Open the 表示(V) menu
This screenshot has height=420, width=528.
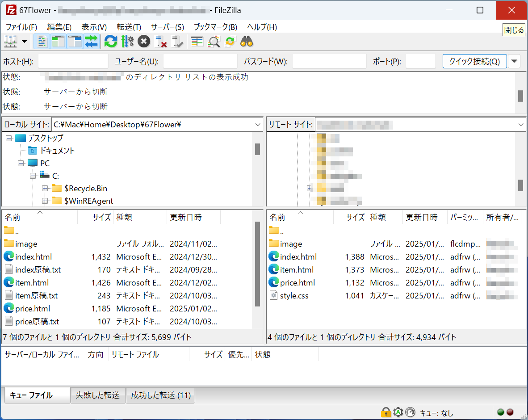point(94,27)
